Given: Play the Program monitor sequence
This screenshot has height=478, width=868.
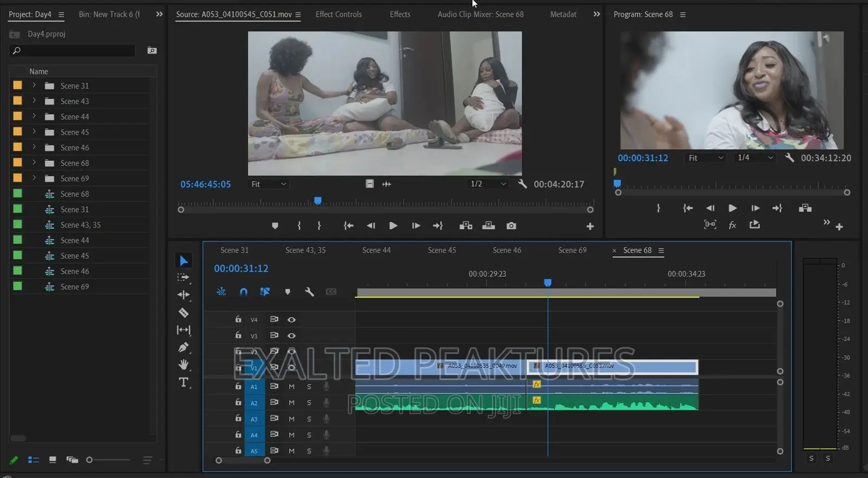Looking at the screenshot, I should (x=732, y=208).
